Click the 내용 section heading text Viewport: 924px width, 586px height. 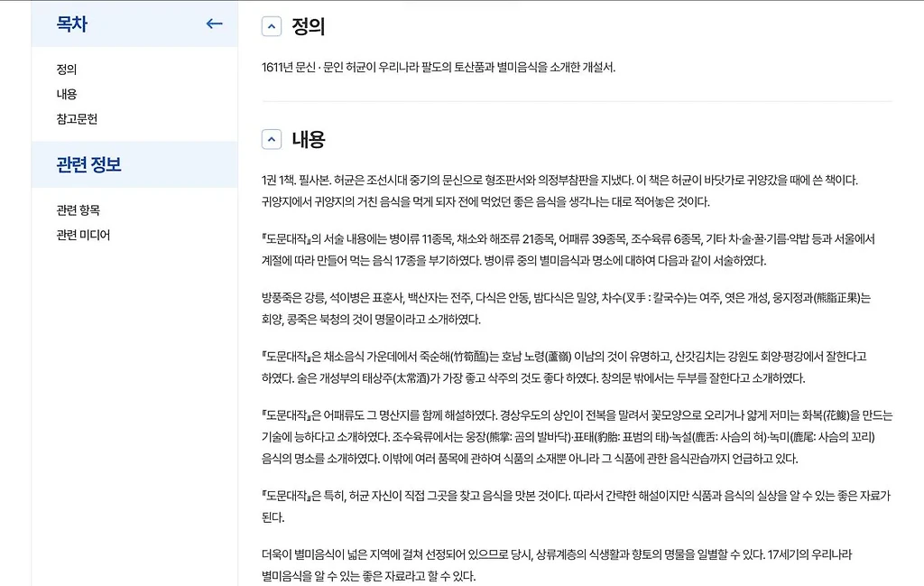(x=308, y=139)
